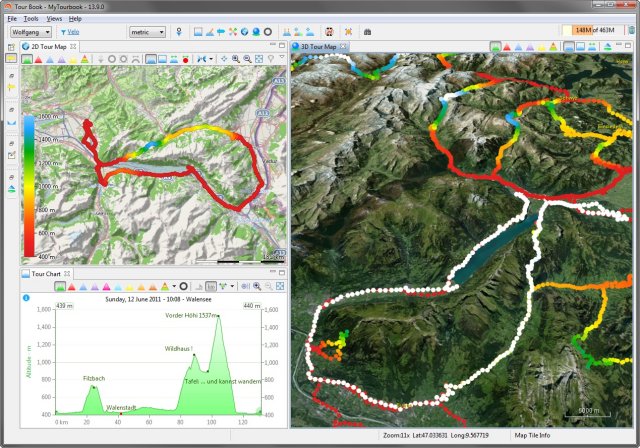Toggle the green altitude color in 3D map toolbar
Screen dimensions: 640x448
[496, 47]
